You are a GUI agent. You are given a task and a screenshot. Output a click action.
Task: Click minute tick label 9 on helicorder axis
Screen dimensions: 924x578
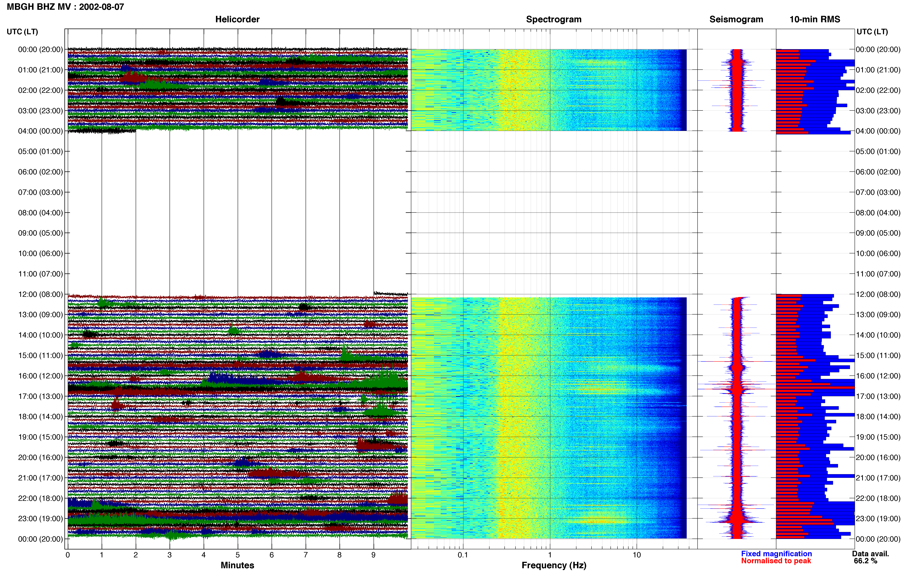click(373, 555)
